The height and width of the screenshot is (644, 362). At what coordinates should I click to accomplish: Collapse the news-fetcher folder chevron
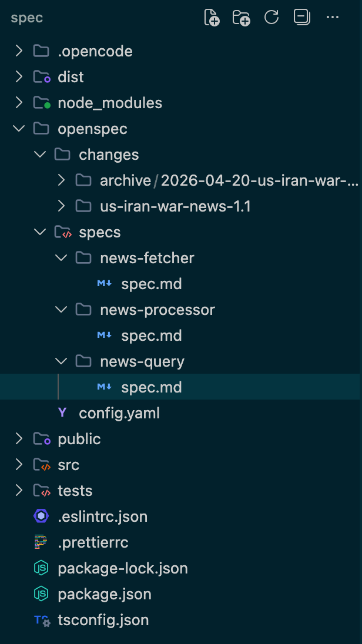point(61,258)
